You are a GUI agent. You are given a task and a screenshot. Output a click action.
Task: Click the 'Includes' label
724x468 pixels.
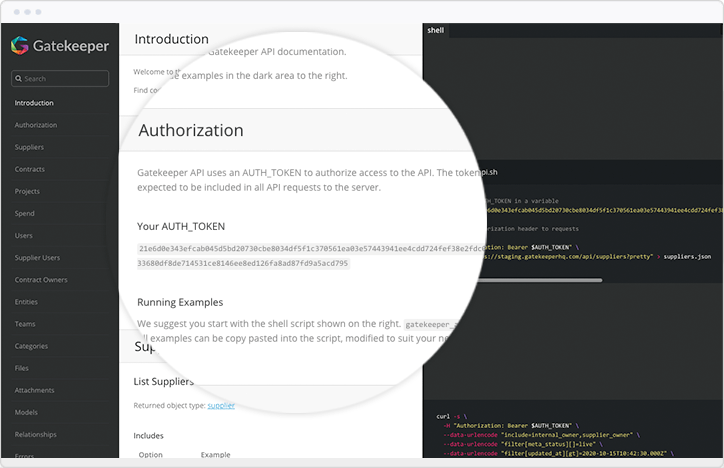(148, 436)
